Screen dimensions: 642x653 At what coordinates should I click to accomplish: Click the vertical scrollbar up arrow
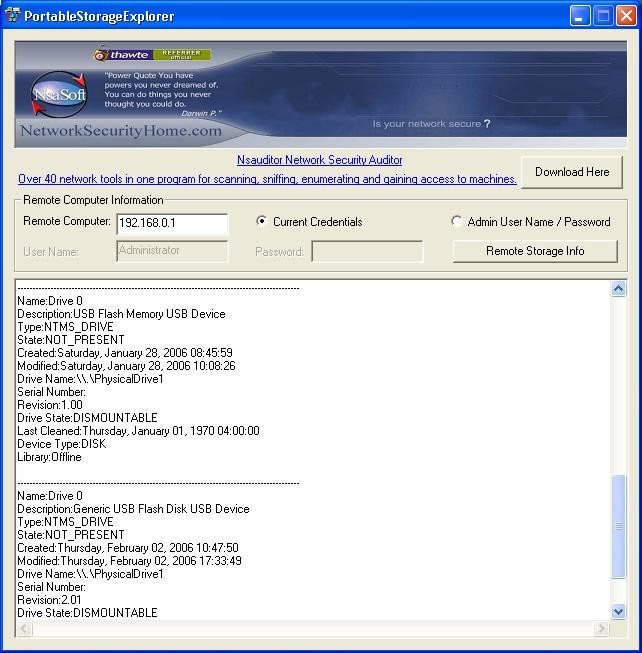619,289
